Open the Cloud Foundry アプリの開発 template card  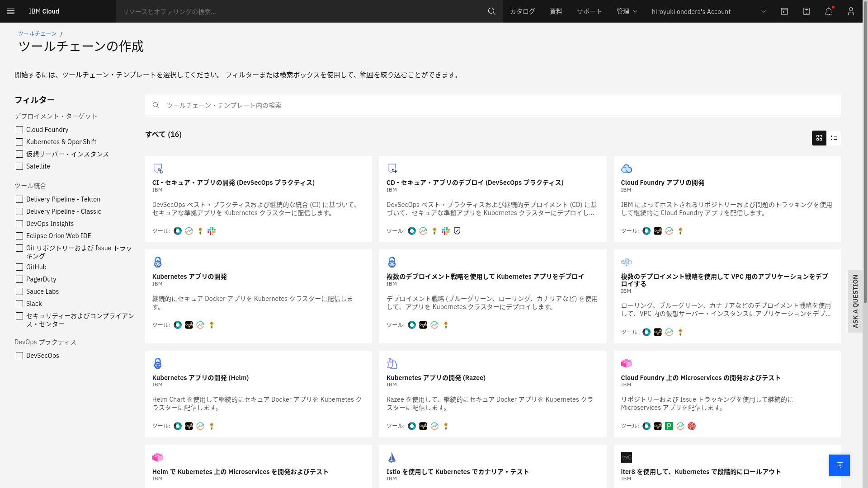[726, 199]
